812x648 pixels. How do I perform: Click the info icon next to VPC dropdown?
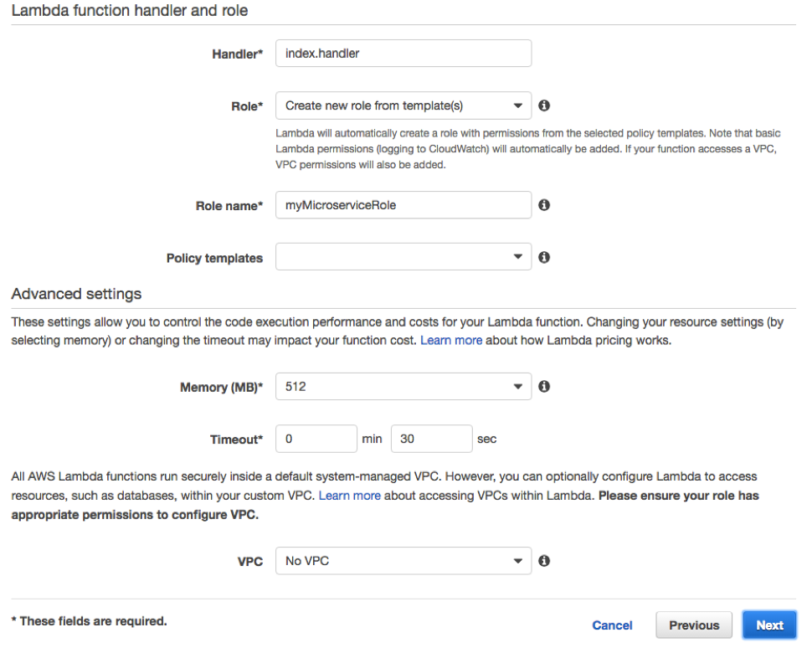[x=544, y=561]
